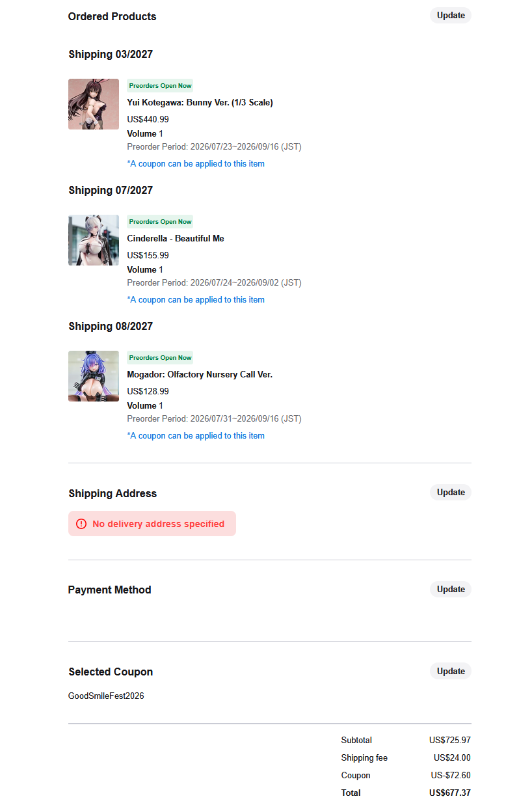Click the coupon notice under Yui Kotegawa
The width and height of the screenshot is (532, 803).
[196, 164]
